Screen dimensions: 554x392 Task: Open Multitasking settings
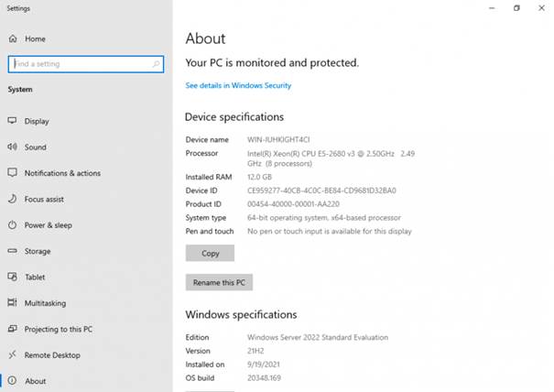[86, 303]
